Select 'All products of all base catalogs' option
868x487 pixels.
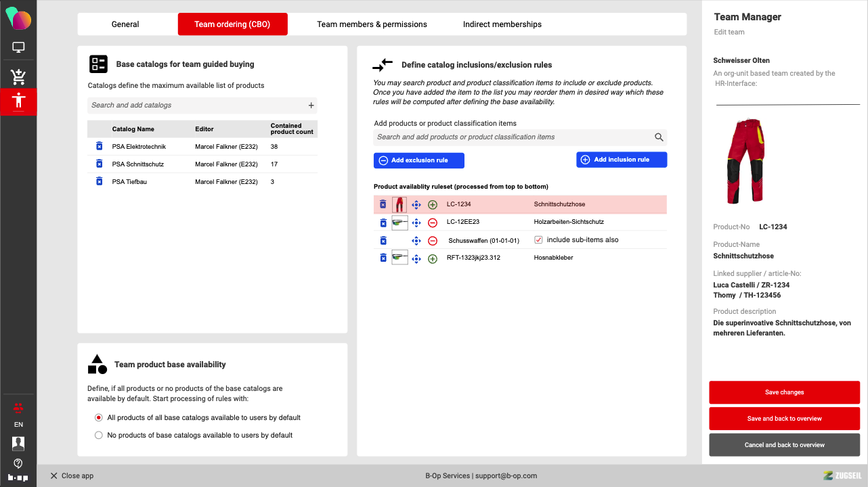[x=99, y=418]
